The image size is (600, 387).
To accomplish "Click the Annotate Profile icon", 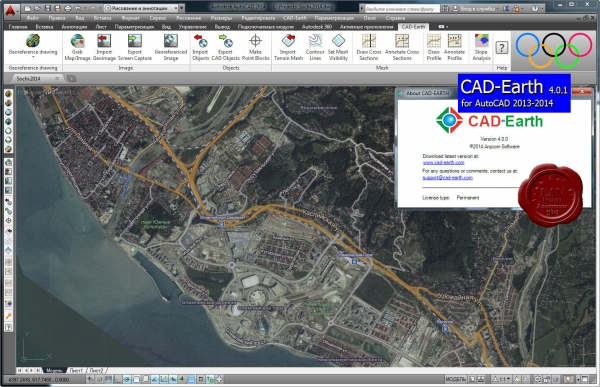I will tap(454, 41).
